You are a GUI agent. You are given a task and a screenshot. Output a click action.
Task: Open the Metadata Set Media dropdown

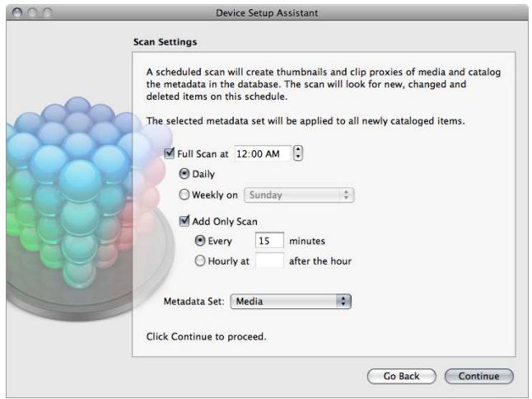(x=291, y=301)
